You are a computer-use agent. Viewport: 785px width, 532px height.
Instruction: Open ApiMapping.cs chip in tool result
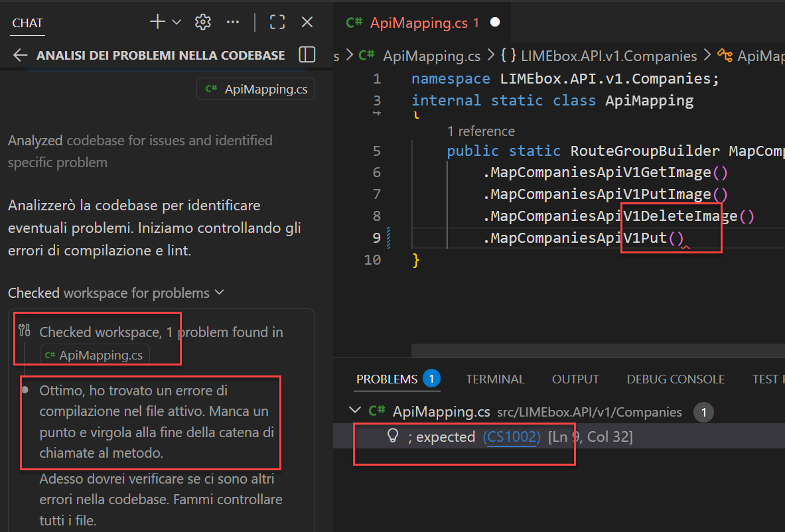pyautogui.click(x=95, y=355)
